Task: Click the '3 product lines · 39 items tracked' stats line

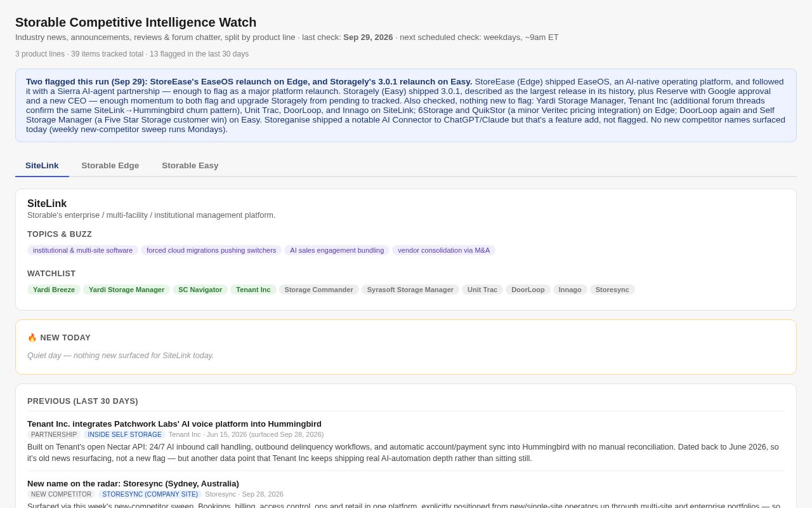Action: (x=132, y=54)
